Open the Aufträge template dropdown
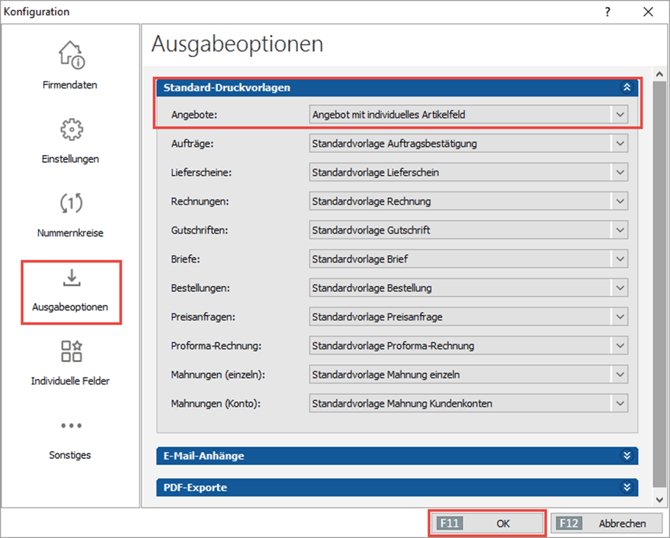Screen dimensions: 670x538 pos(619,144)
